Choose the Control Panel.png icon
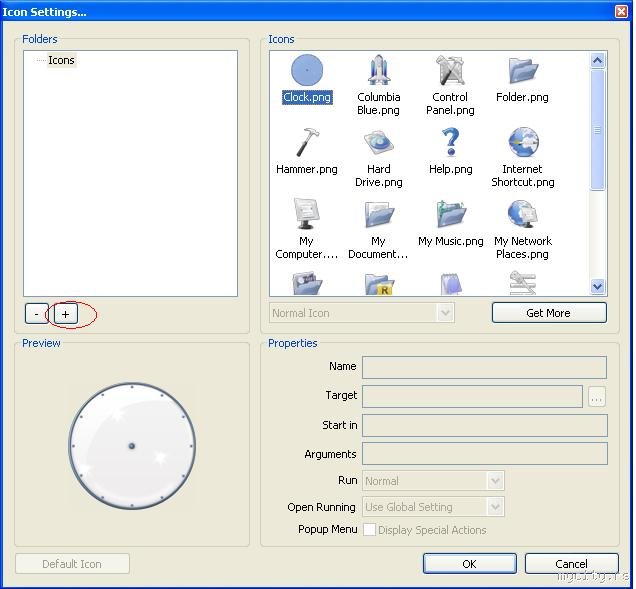Viewport: 636px width, 589px height. point(450,72)
